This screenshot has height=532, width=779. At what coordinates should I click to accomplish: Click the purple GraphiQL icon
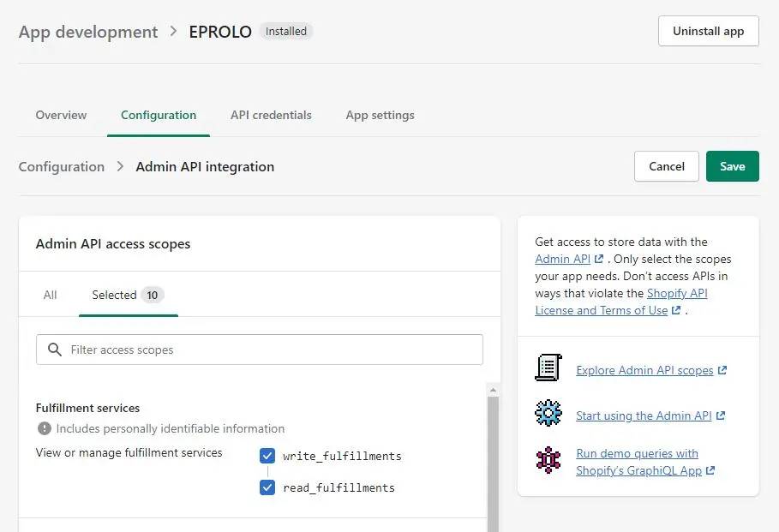coord(548,459)
